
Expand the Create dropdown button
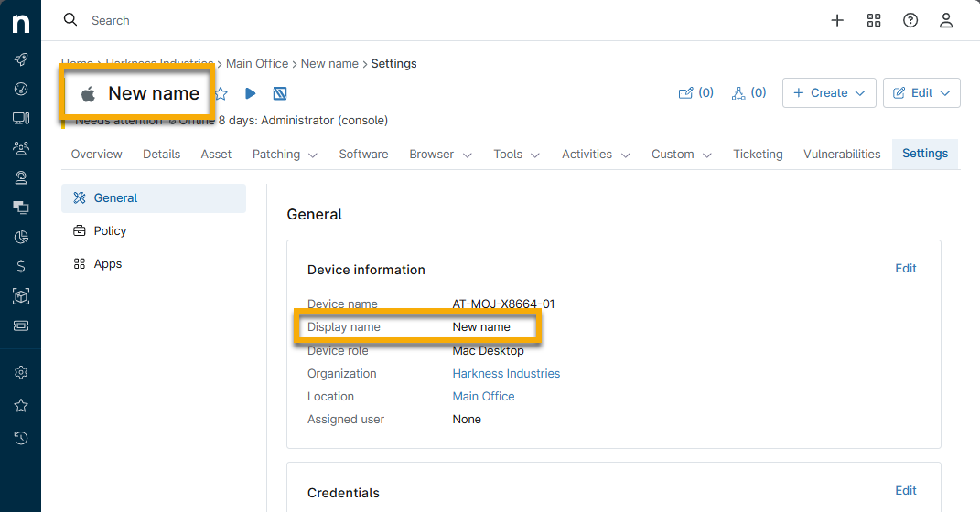[829, 93]
